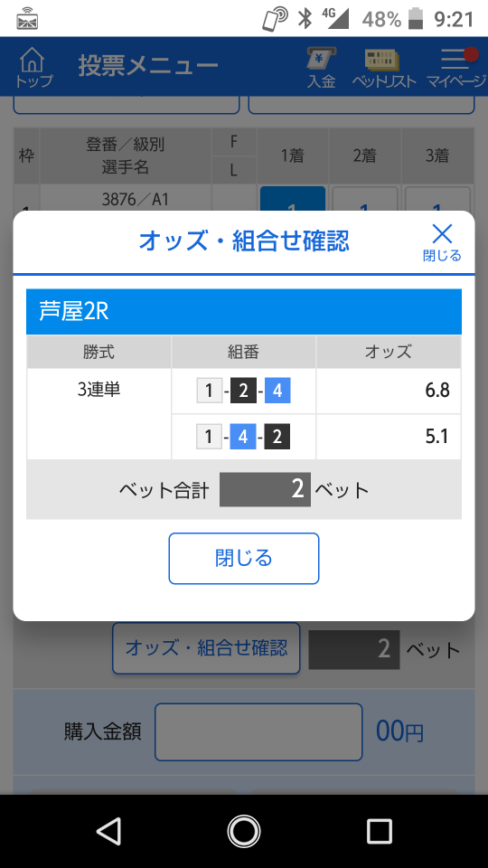Open the Bet List icon
The image size is (488, 868).
[384, 68]
